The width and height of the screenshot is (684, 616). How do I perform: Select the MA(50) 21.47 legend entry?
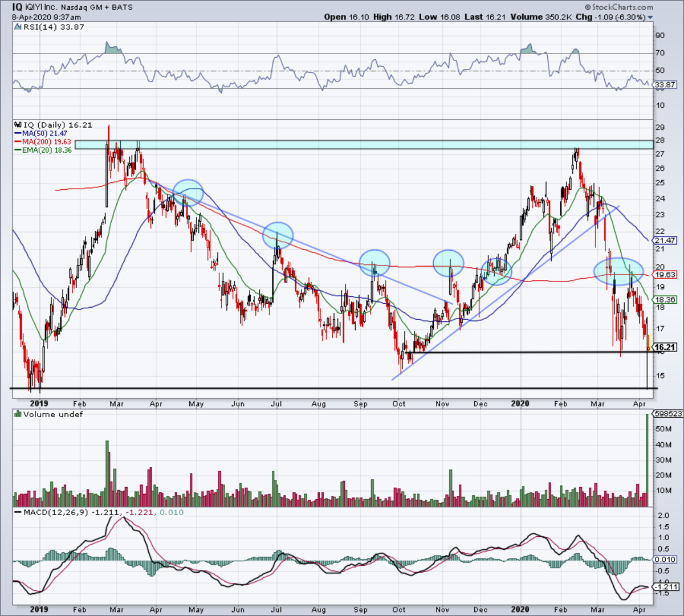point(46,133)
